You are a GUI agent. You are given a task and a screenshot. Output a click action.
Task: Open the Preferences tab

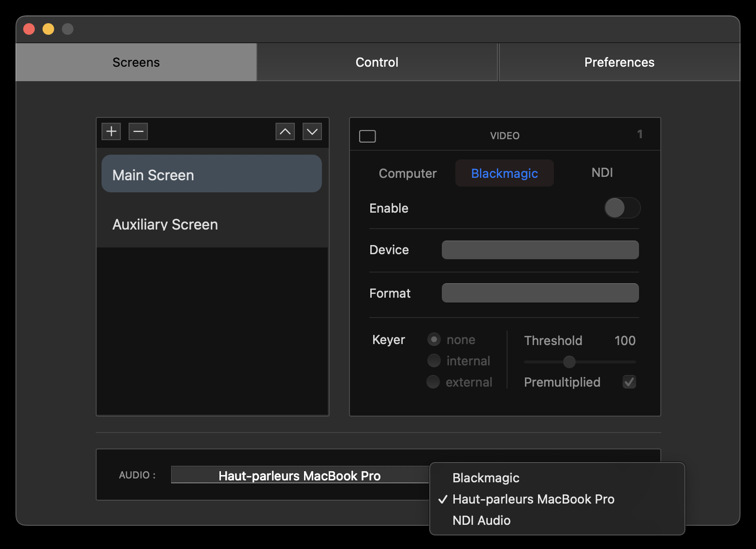(x=619, y=62)
